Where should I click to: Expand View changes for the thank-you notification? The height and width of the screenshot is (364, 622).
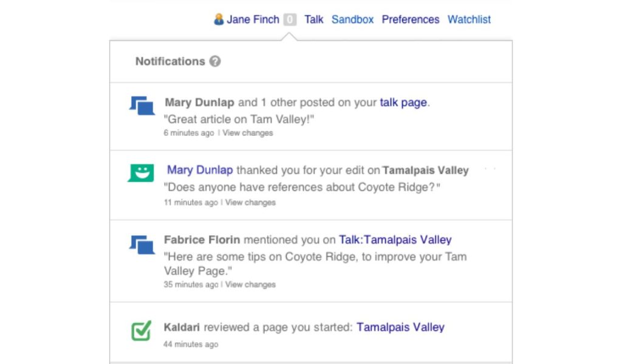pyautogui.click(x=250, y=202)
